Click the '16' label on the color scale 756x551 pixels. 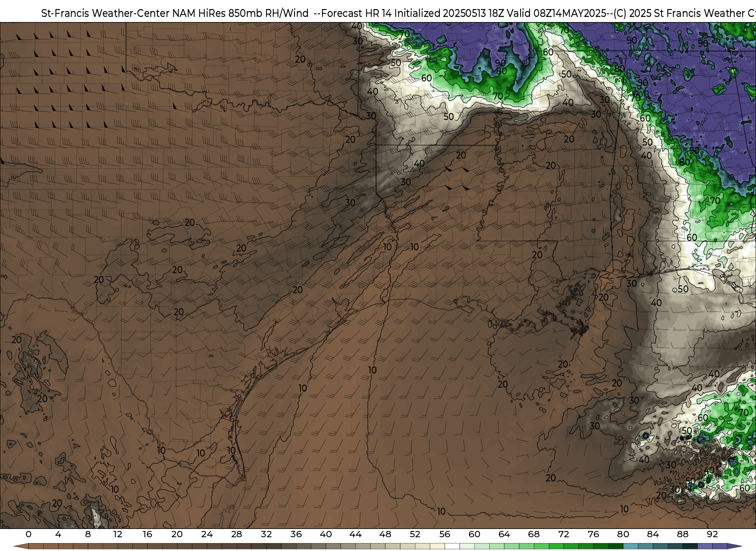147,534
